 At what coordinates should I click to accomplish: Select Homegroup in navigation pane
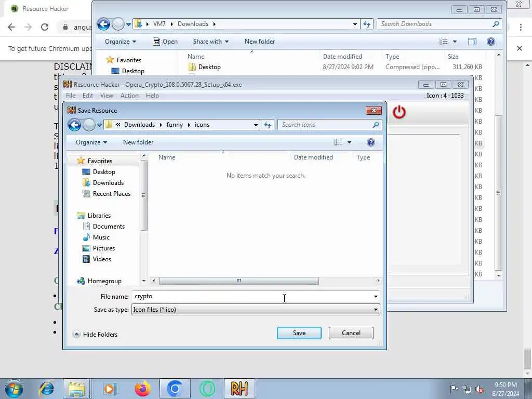point(99,281)
